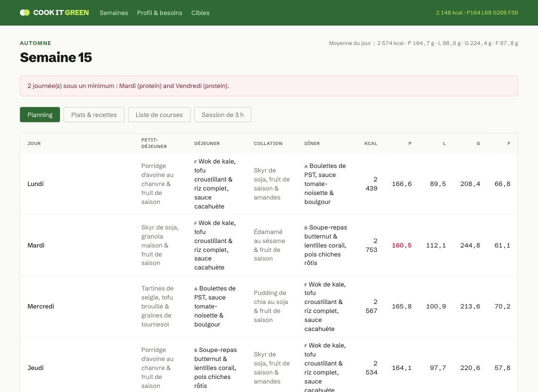Click the DÉJEUNER column header

click(207, 143)
